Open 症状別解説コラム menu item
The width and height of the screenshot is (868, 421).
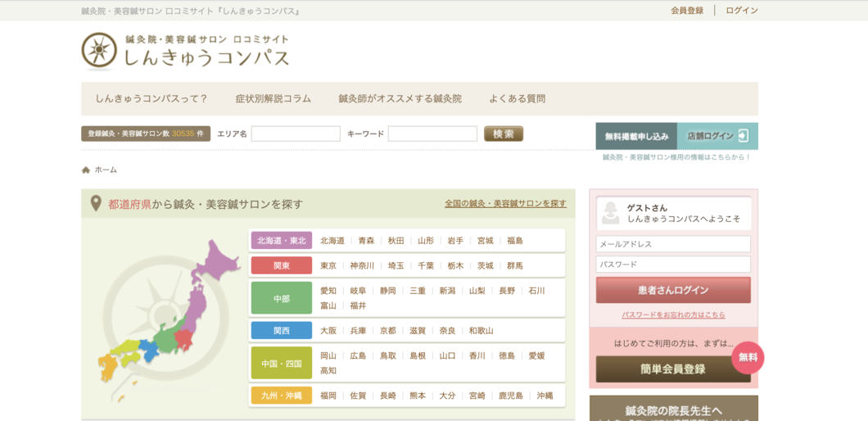pyautogui.click(x=273, y=98)
